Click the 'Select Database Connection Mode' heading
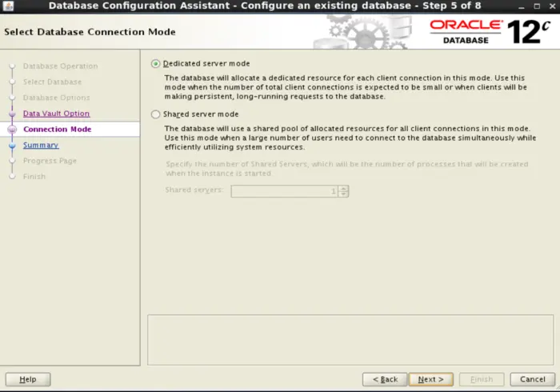Image resolution: width=560 pixels, height=392 pixels. (x=90, y=32)
